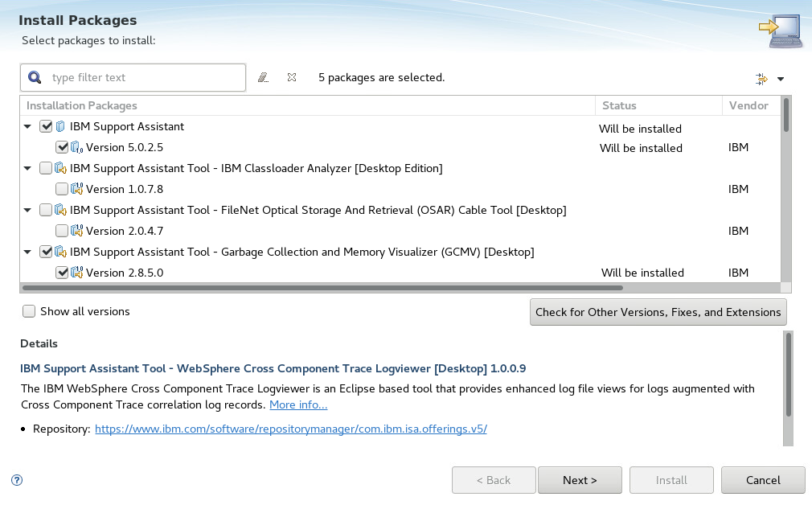The image size is (812, 505).
Task: Collapse the FileNet OSAR Cable Tool tree node
Action: point(28,211)
